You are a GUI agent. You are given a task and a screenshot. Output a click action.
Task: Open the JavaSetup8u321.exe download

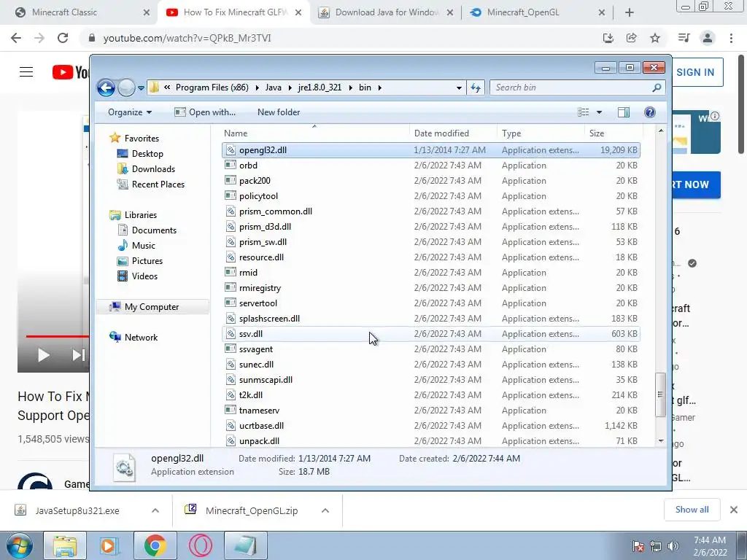point(77,510)
